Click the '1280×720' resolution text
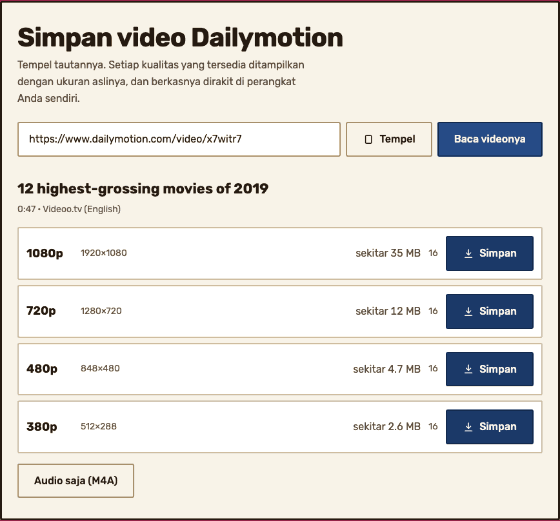The width and height of the screenshot is (560, 521). (x=101, y=311)
